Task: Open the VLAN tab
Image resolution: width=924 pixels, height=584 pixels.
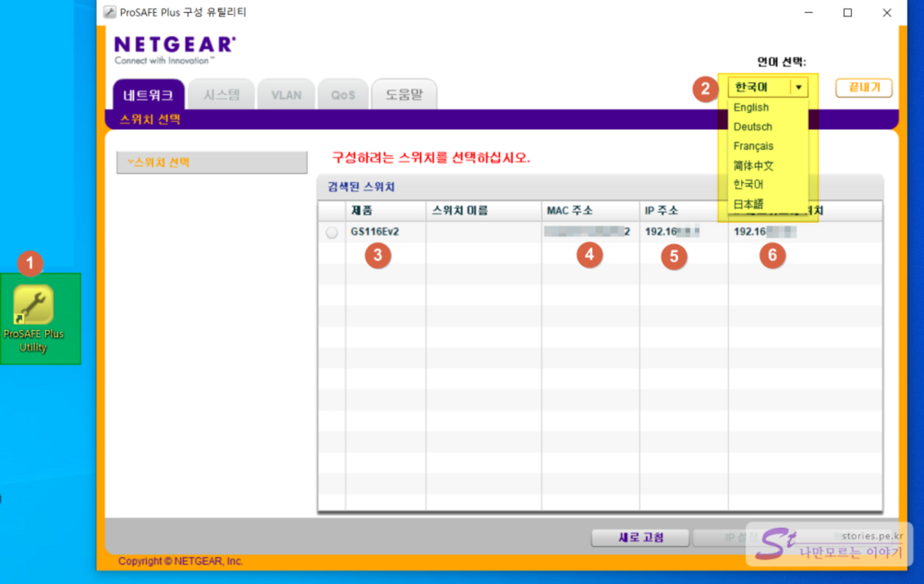Action: click(286, 96)
